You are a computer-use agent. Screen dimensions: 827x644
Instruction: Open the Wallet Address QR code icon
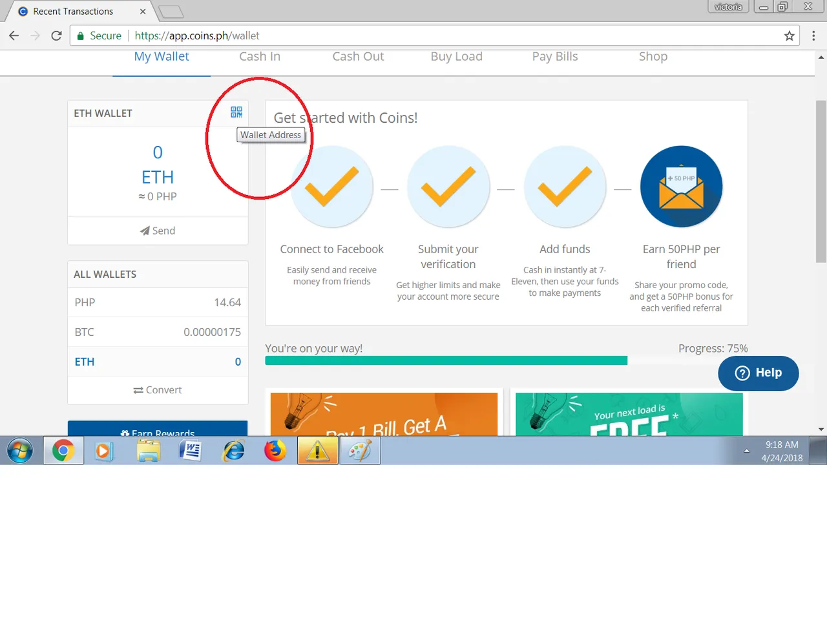point(236,112)
